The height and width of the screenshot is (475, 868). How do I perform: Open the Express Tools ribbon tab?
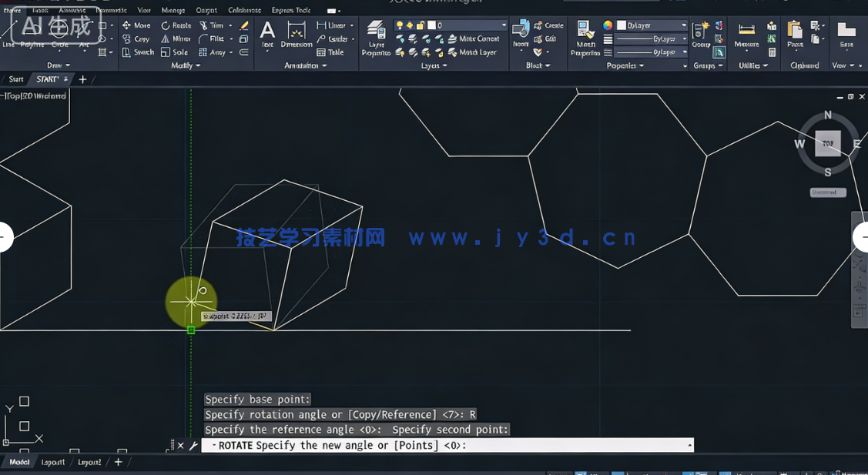click(x=291, y=10)
